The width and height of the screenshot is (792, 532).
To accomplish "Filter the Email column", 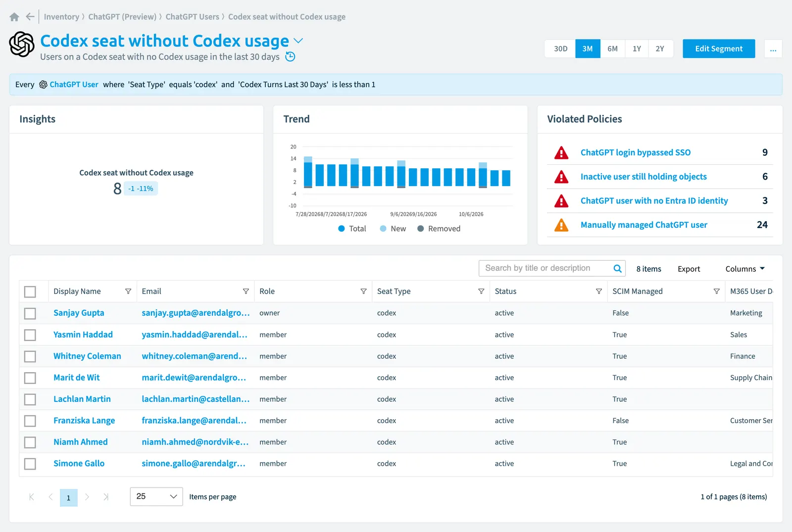I will 246,291.
